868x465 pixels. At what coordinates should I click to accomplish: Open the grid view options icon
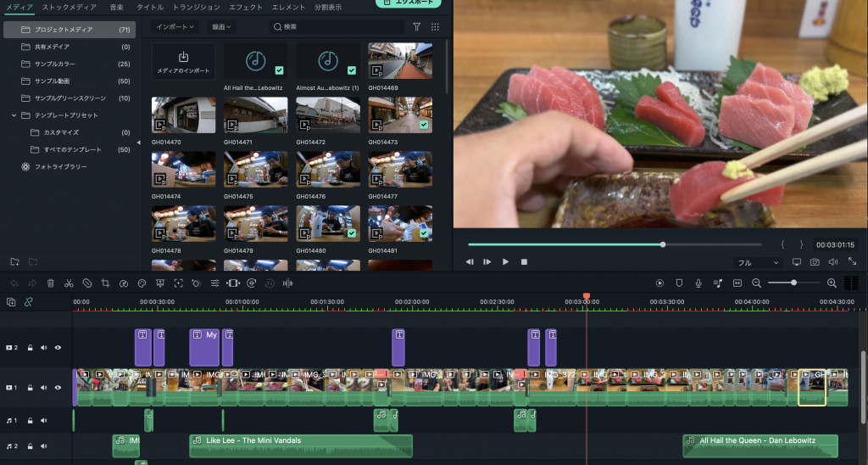[435, 26]
